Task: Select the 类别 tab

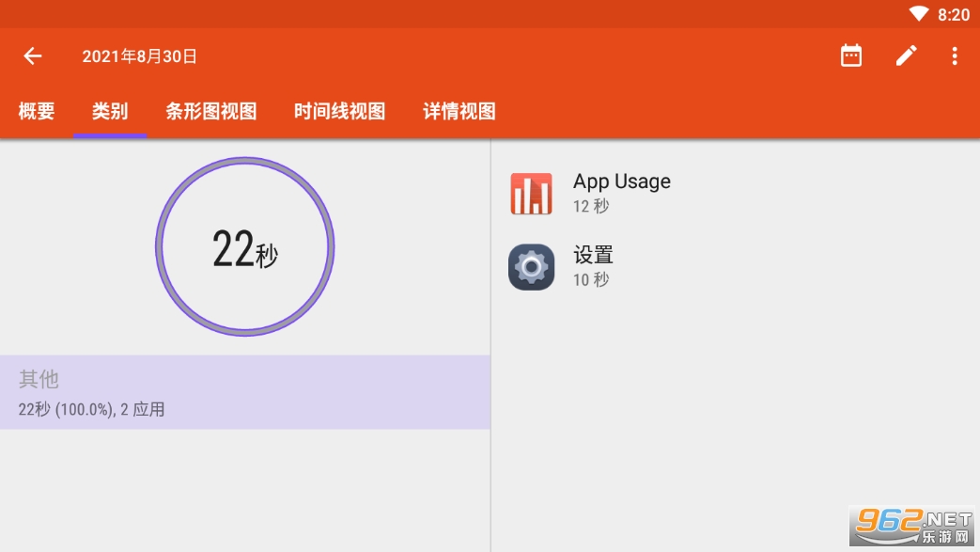Action: (x=110, y=111)
